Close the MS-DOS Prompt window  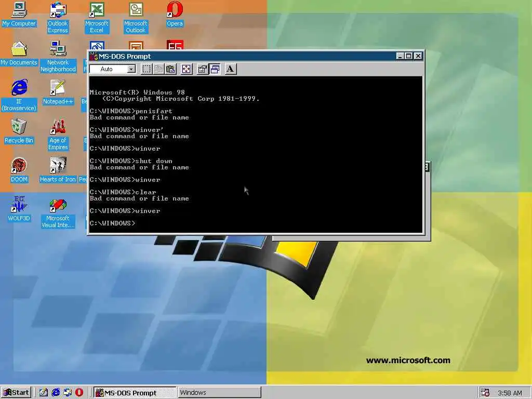(418, 56)
